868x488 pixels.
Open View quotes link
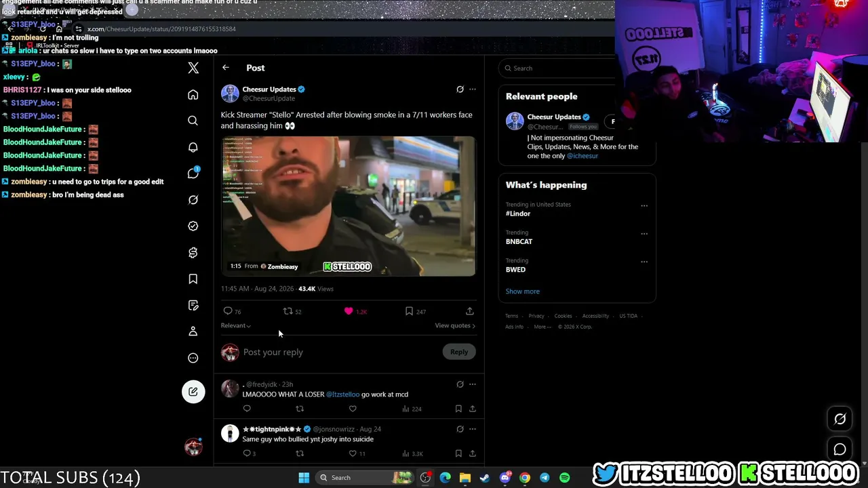click(455, 326)
